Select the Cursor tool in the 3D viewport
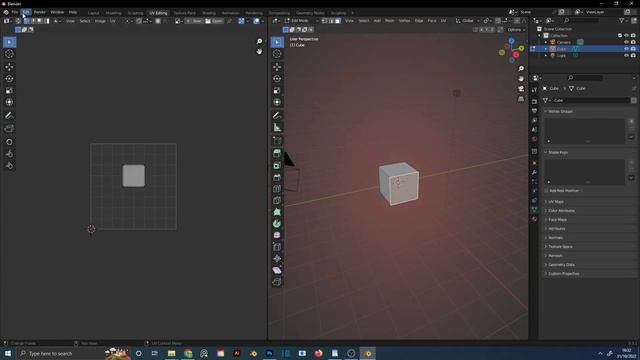Screen dimensions: 640x360 [x=277, y=53]
